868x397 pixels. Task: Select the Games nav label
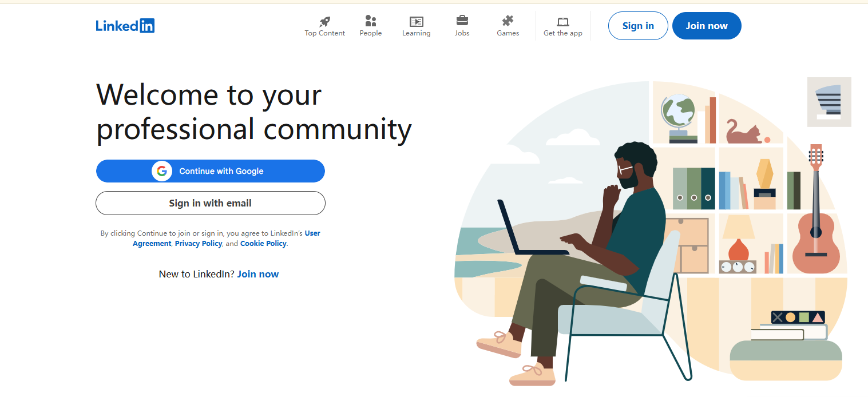(508, 33)
